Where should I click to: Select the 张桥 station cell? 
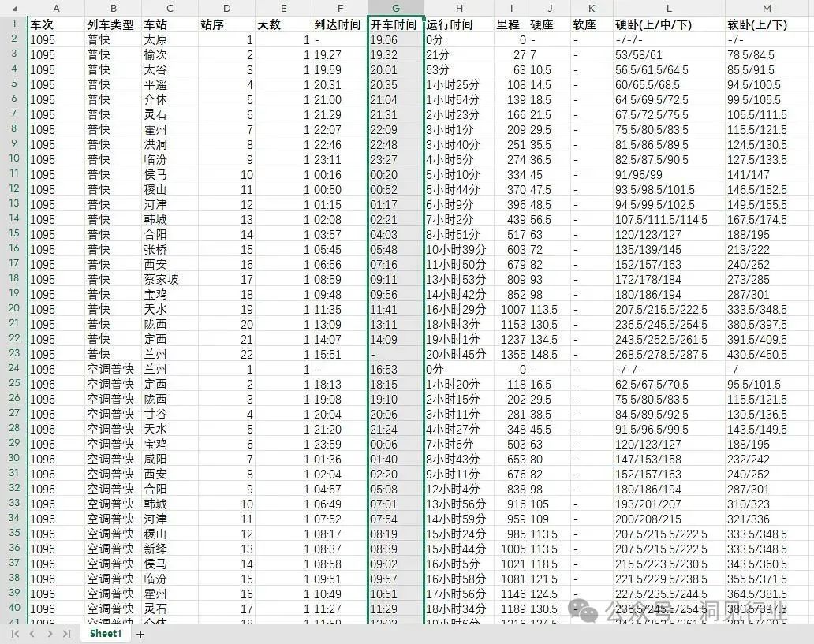coord(170,250)
